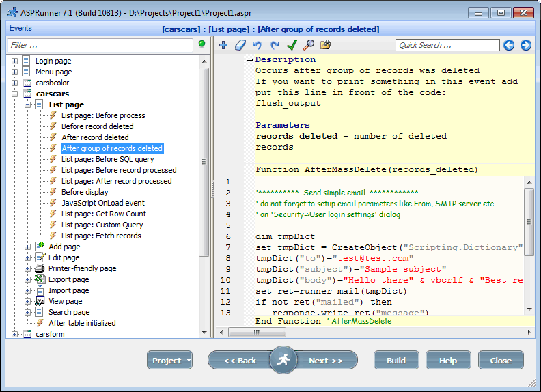541x392 pixels.
Task: Select List page: Before record processed
Action: [x=119, y=170]
